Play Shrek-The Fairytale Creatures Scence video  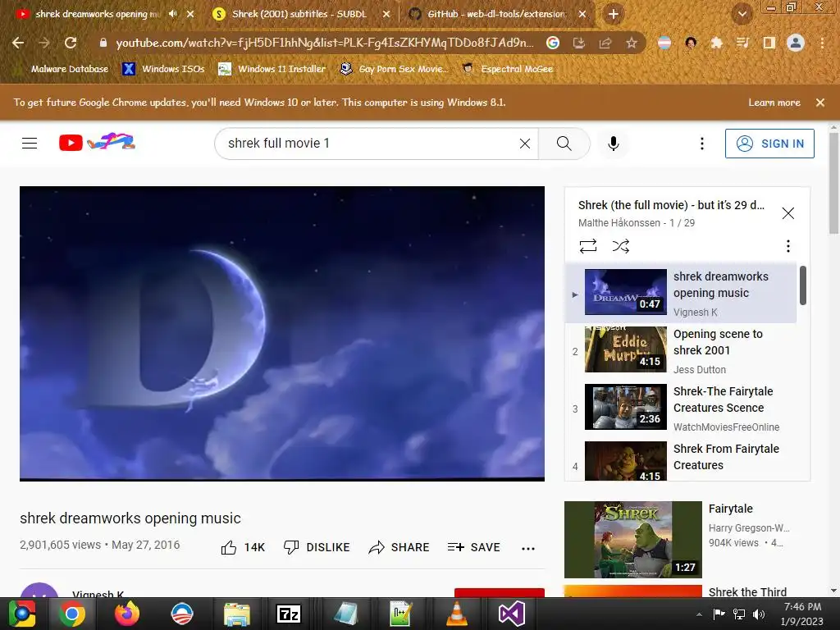680,409
